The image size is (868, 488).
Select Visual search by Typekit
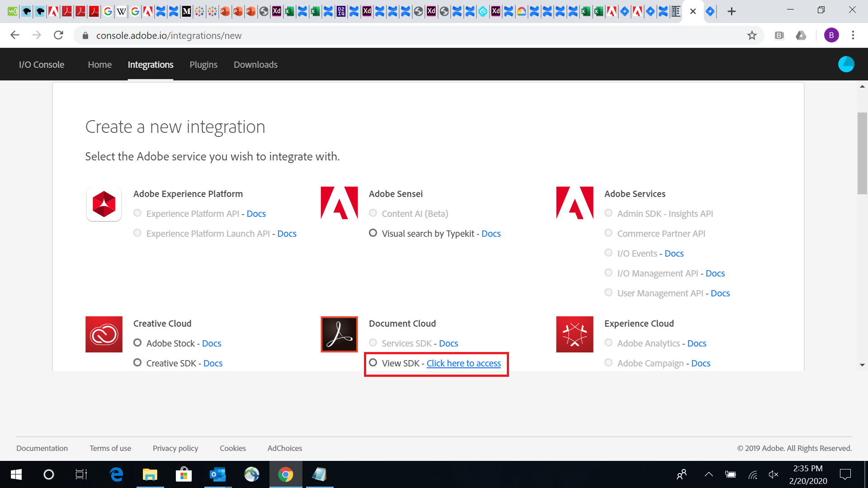click(373, 233)
